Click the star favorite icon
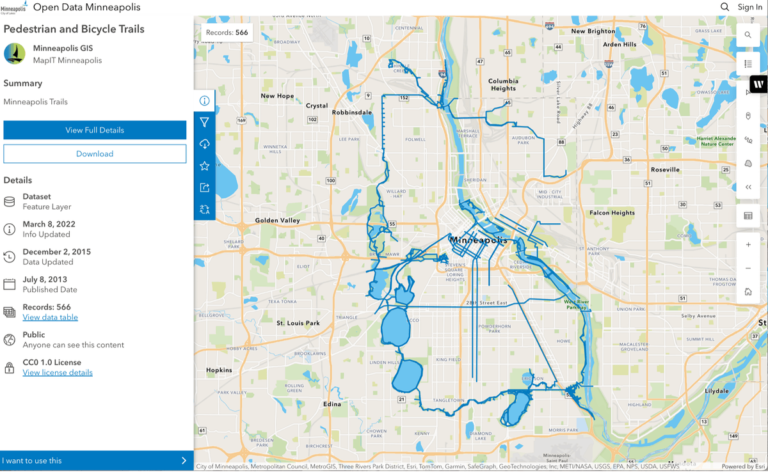 point(204,166)
